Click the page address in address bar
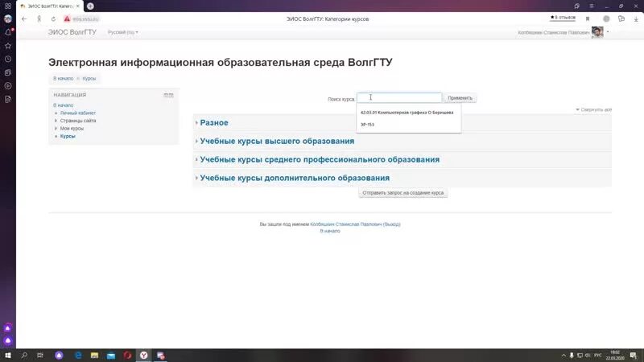 click(x=86, y=19)
